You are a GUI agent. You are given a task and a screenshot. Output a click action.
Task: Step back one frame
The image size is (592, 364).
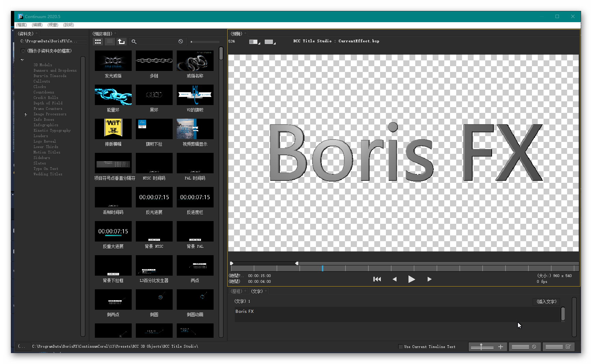tap(394, 279)
